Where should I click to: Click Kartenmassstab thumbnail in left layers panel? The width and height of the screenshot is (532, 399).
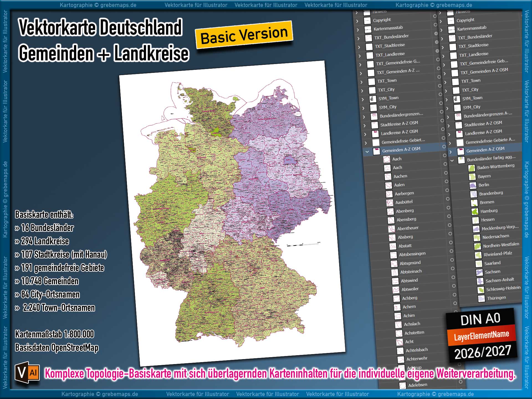tap(368, 29)
